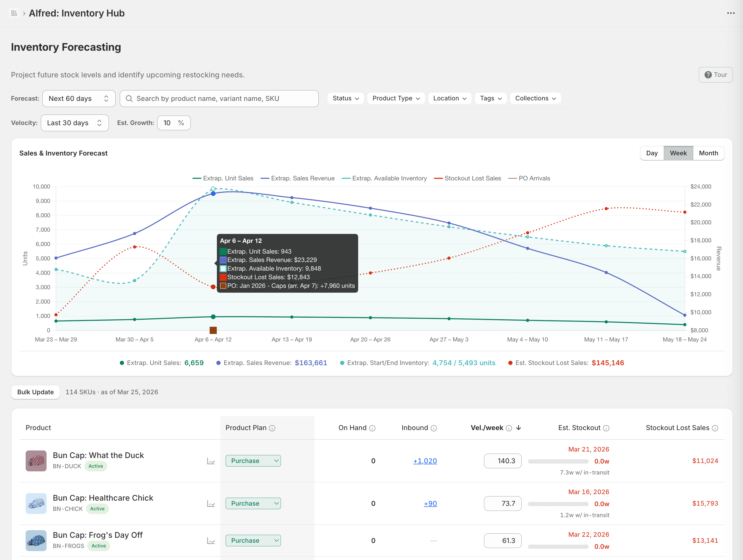743x560 pixels.
Task: Click the Bulk Update button
Action: tap(35, 392)
